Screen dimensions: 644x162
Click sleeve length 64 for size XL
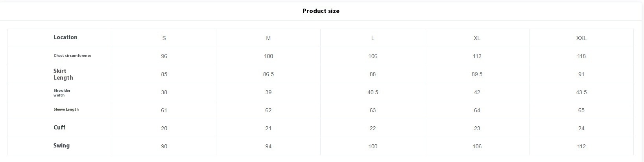pyautogui.click(x=477, y=110)
